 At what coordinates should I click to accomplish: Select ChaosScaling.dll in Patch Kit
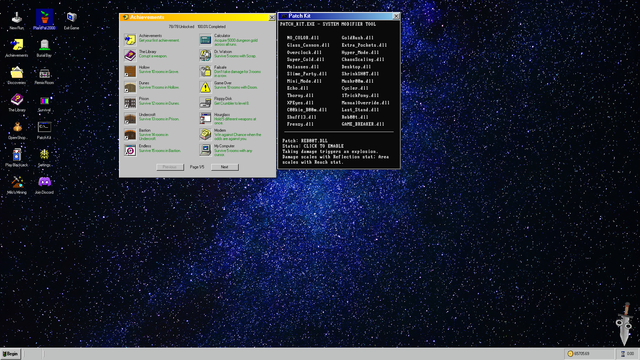click(x=363, y=60)
